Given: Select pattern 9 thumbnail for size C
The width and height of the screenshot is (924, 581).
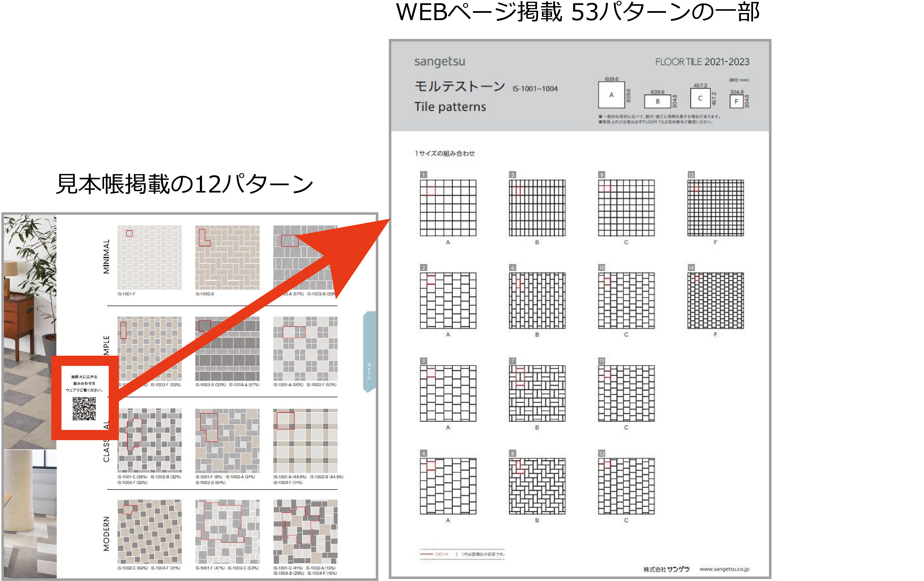Looking at the screenshot, I should tap(626, 208).
